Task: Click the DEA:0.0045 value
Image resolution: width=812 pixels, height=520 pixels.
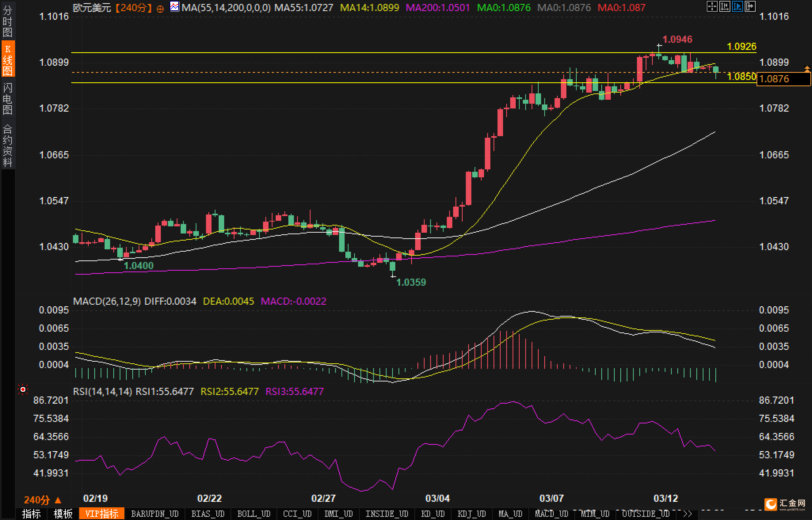Action: tap(228, 301)
